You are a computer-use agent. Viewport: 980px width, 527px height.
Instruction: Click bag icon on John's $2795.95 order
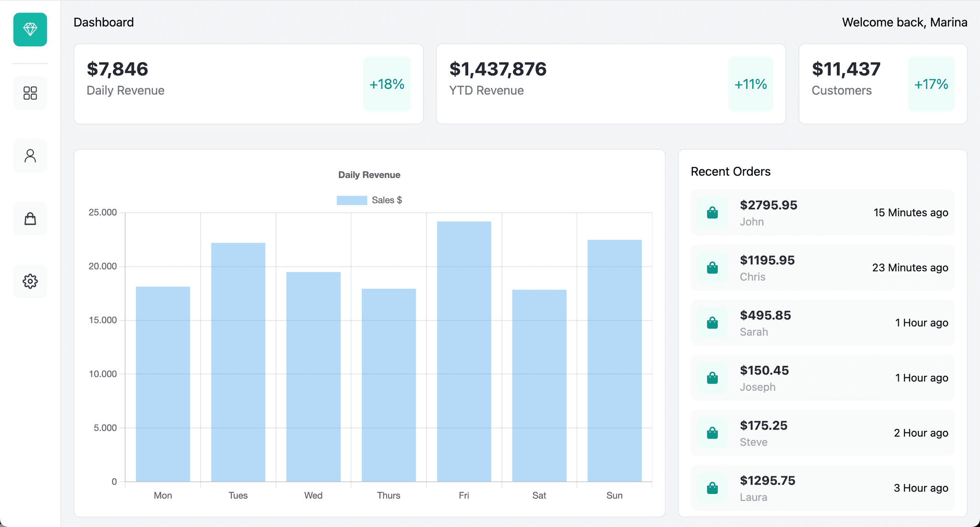712,212
